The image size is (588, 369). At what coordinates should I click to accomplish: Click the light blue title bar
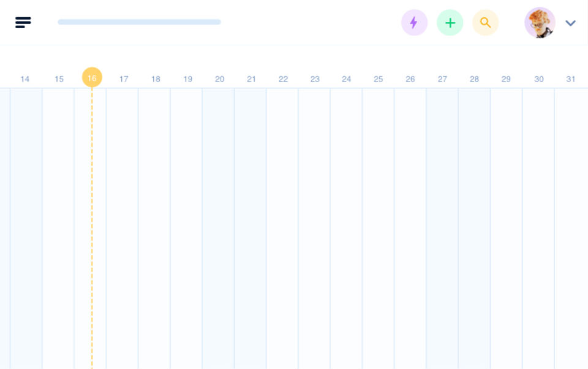coord(139,22)
